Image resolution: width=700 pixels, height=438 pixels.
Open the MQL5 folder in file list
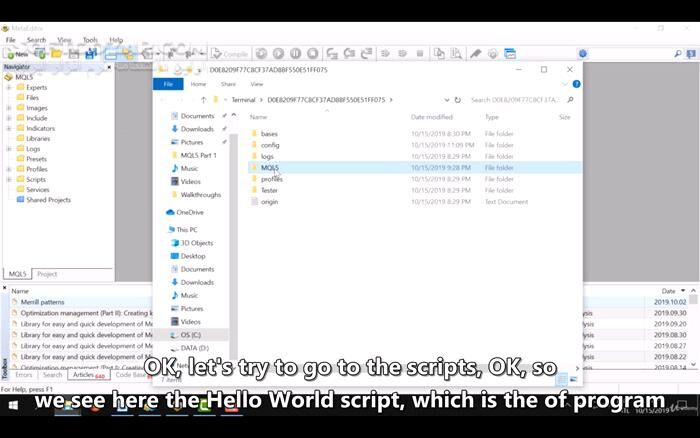[269, 168]
